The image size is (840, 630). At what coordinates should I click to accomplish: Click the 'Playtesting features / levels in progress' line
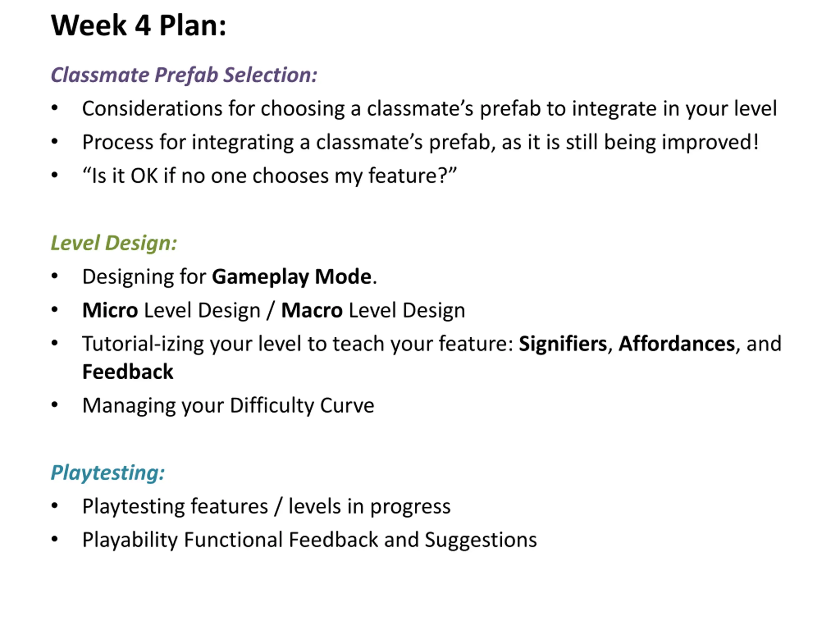click(266, 507)
